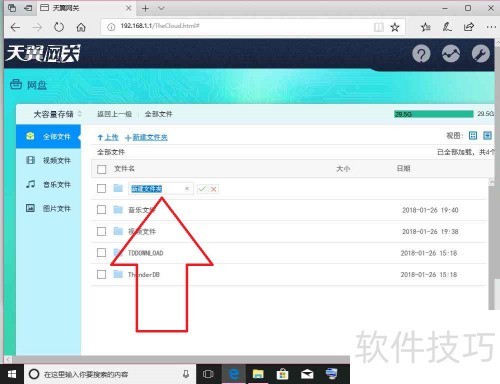
Task: Open Mail from the taskbar
Action: pos(307,374)
